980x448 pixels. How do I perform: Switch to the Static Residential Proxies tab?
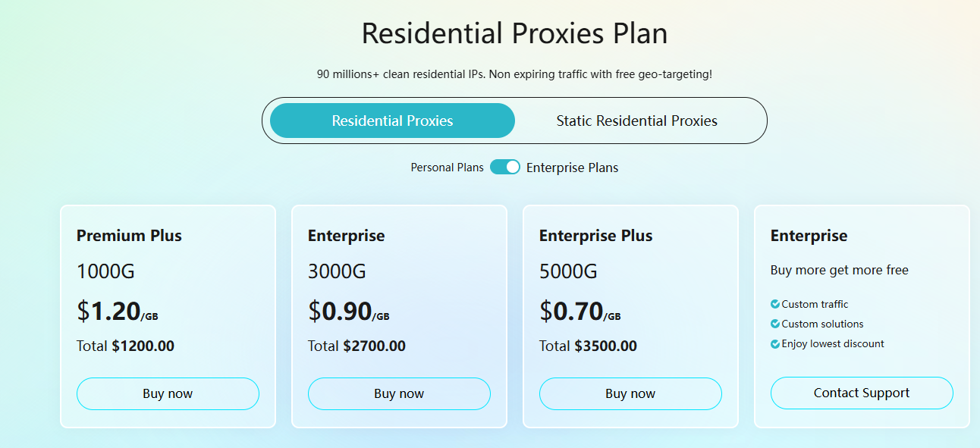click(637, 121)
